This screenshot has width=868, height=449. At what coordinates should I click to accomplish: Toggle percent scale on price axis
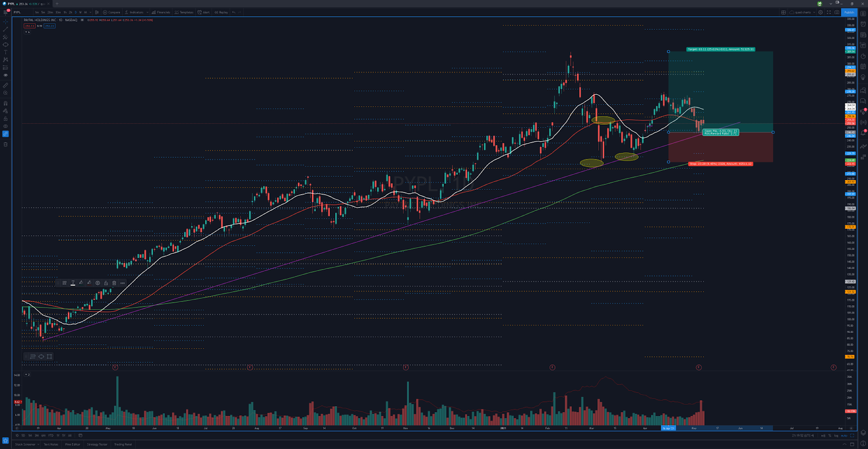(x=829, y=435)
